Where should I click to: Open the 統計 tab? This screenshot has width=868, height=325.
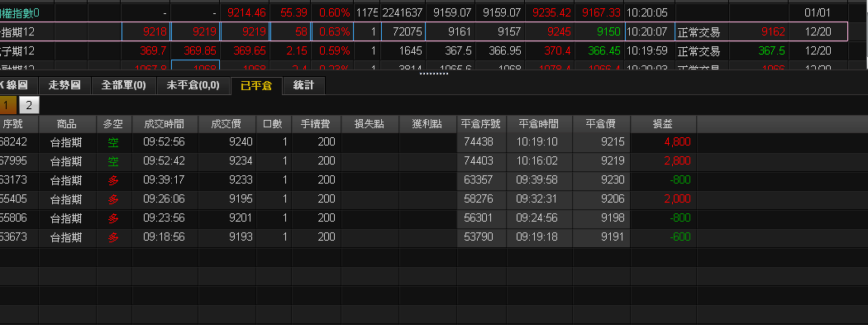click(303, 86)
